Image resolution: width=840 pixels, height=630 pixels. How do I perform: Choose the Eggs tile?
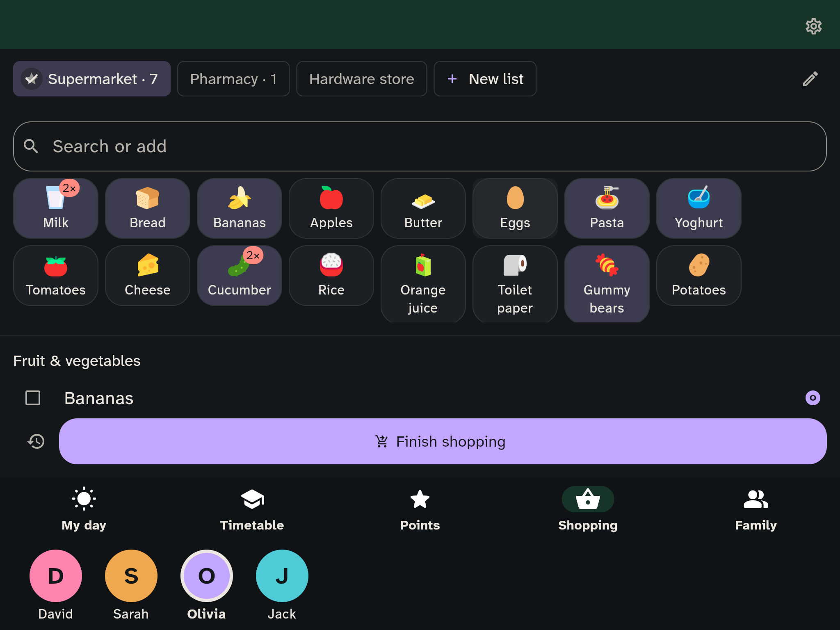pyautogui.click(x=515, y=208)
